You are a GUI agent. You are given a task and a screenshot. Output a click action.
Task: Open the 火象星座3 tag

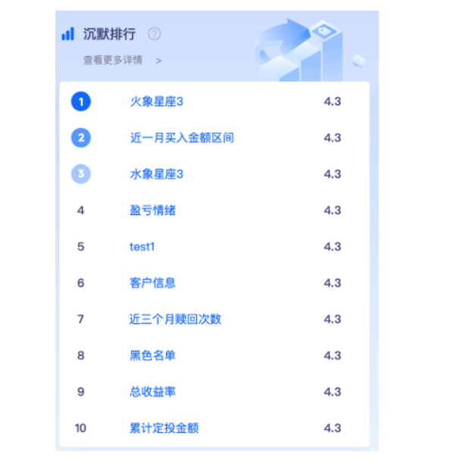point(157,101)
